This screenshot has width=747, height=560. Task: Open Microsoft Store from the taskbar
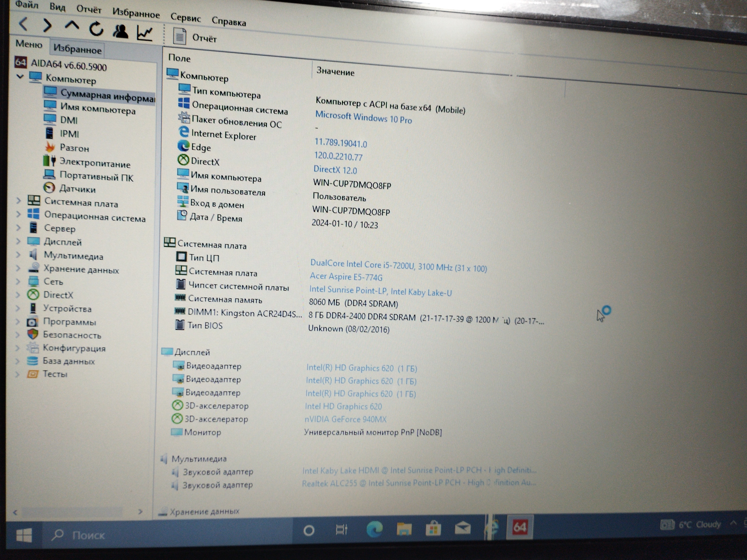433,529
